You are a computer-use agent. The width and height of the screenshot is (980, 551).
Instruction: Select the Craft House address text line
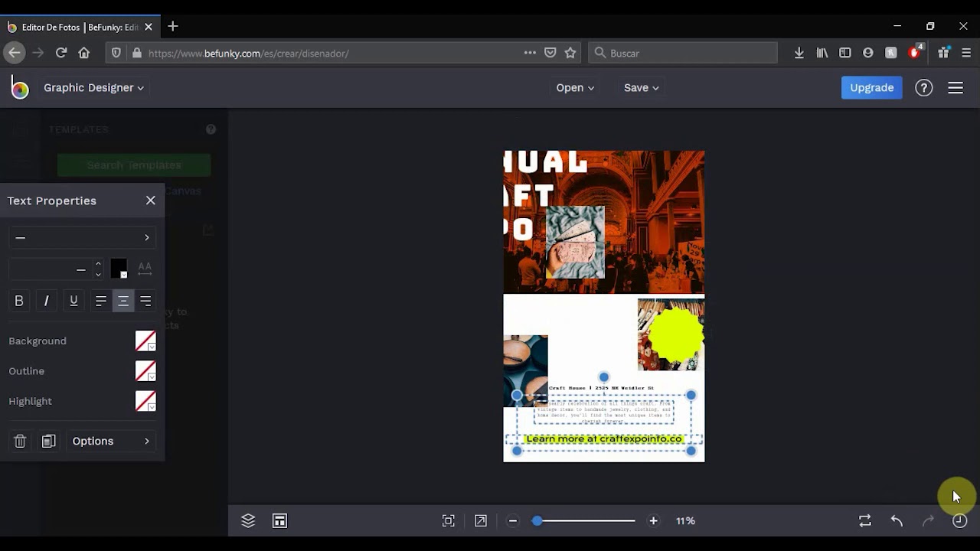pyautogui.click(x=601, y=388)
